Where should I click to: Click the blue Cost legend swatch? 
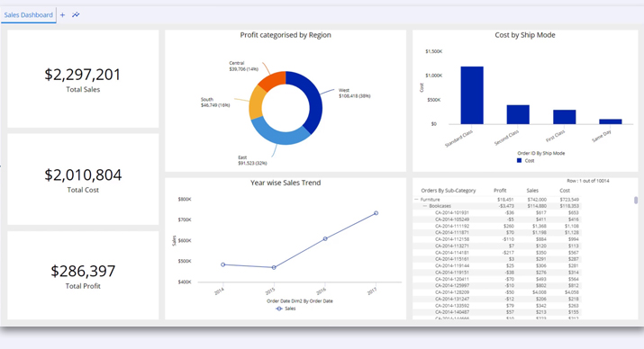click(519, 161)
